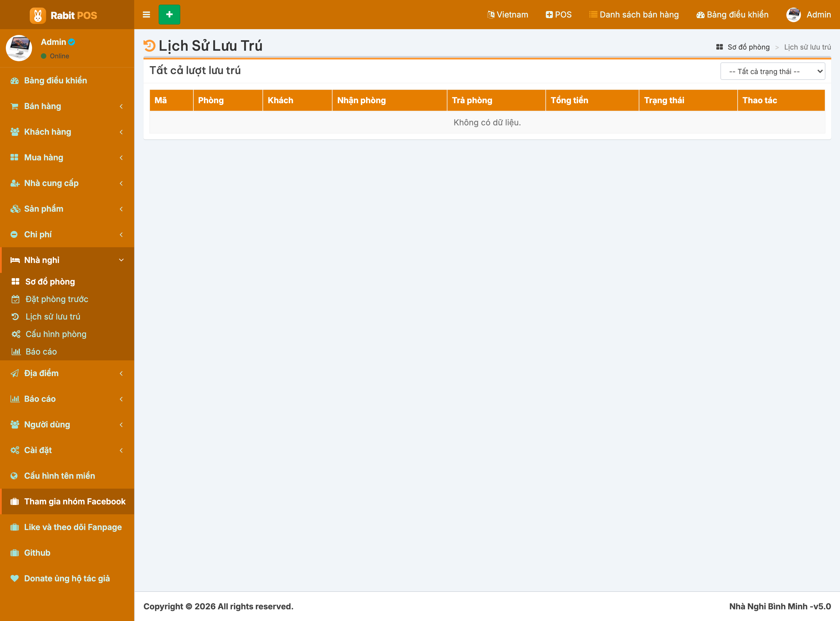Click the blue verified badge next to Admin
This screenshot has height=621, width=840.
71,42
